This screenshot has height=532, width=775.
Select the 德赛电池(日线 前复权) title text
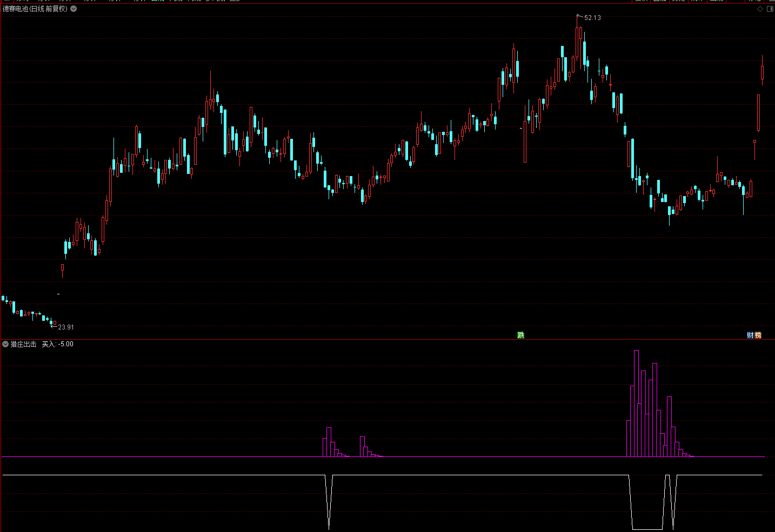[35, 9]
